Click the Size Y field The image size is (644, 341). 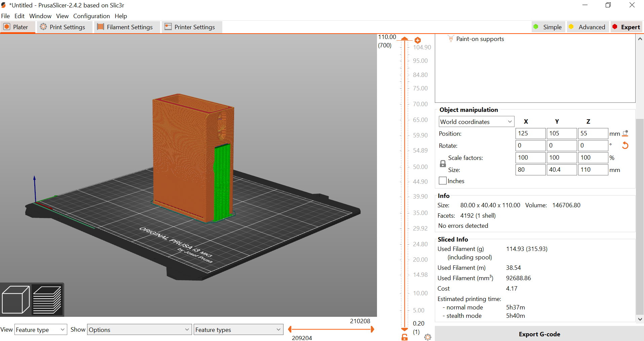562,170
